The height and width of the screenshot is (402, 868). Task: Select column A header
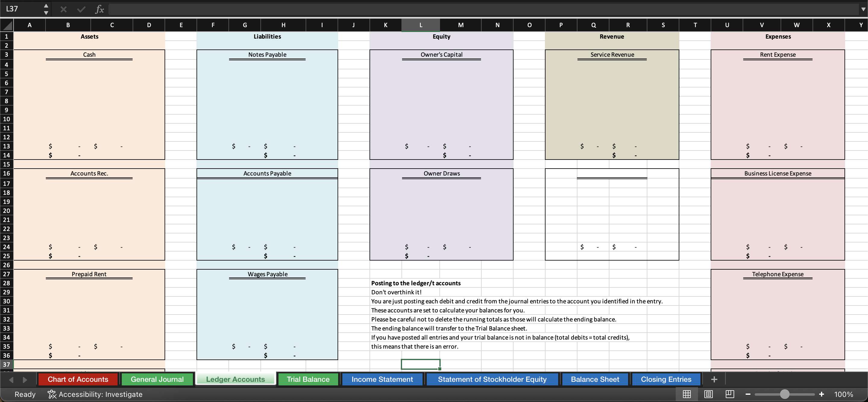(x=30, y=25)
